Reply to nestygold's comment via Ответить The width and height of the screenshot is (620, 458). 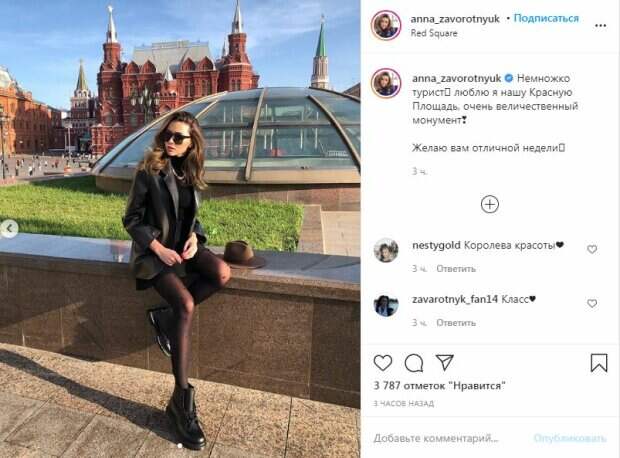[456, 269]
